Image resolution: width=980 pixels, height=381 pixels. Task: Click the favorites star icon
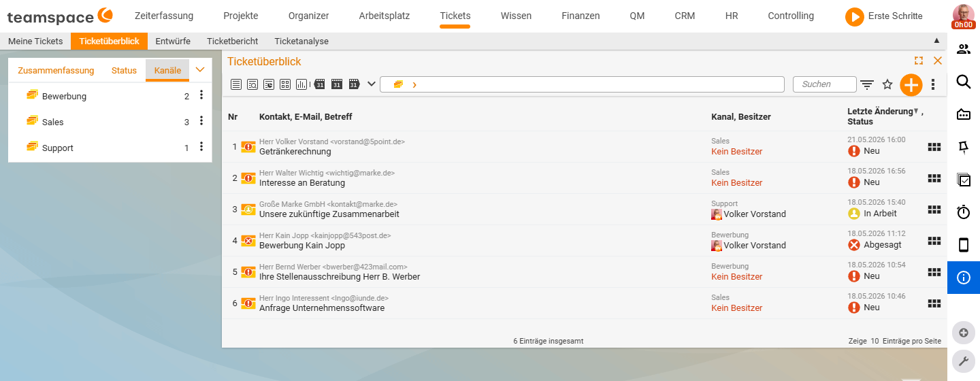[x=887, y=84]
